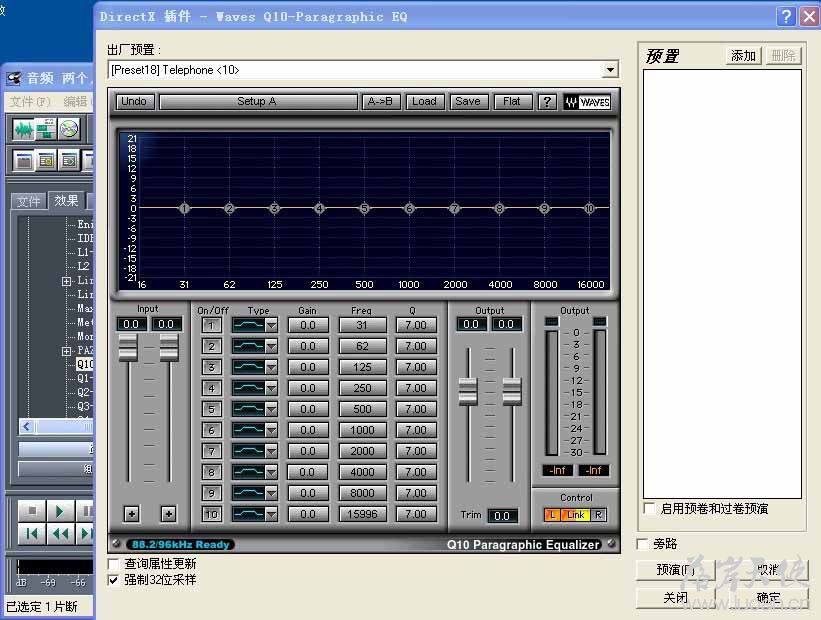Click the left input plus button
Image resolution: width=821 pixels, height=620 pixels.
tap(131, 514)
